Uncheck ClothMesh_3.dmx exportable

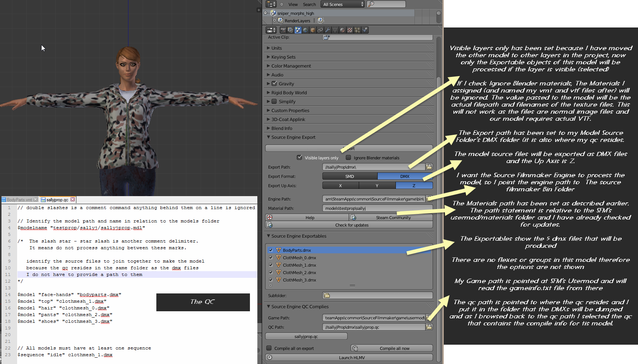[271, 280]
